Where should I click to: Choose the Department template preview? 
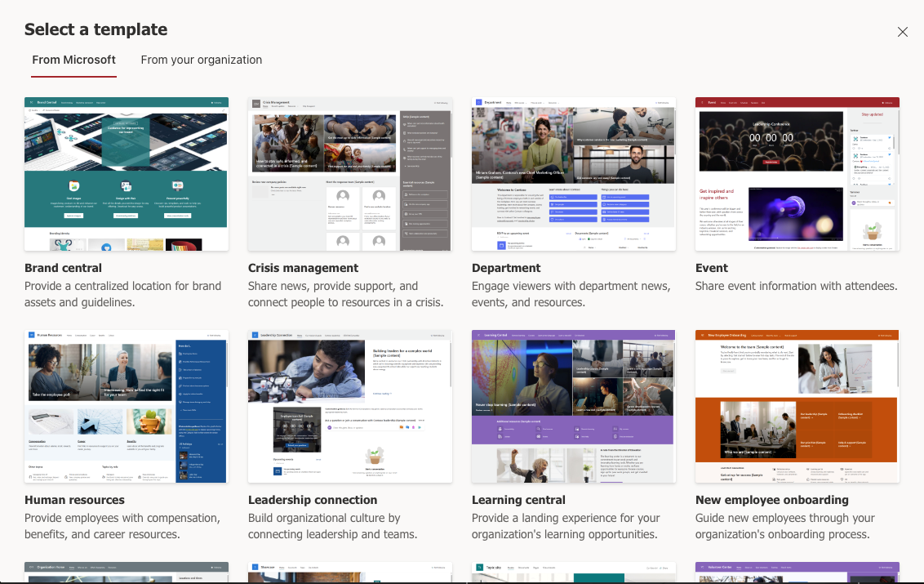tap(573, 173)
